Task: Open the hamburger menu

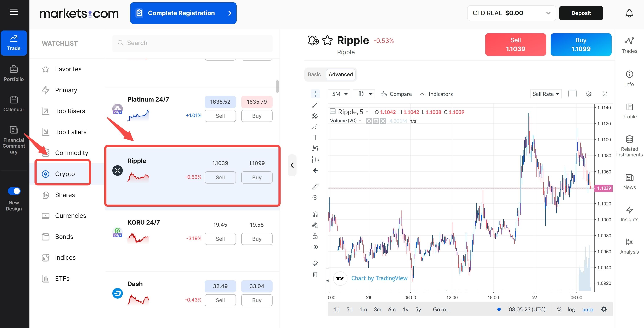Action: [14, 12]
